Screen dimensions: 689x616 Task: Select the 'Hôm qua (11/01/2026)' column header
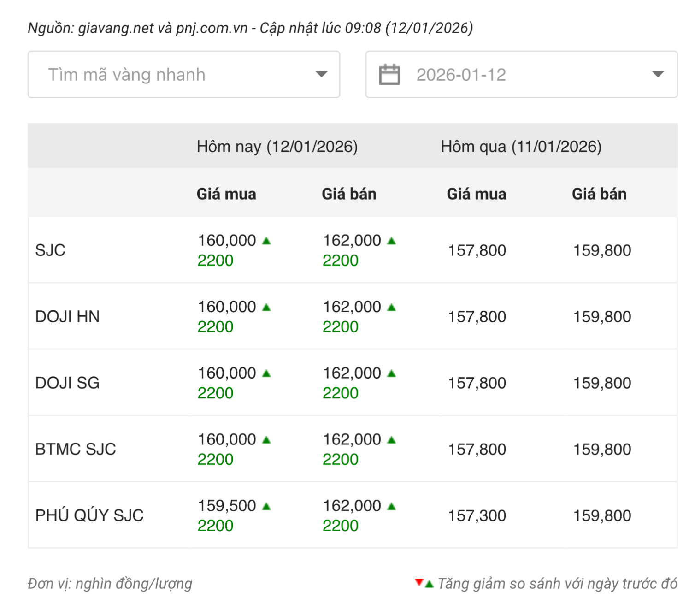click(x=521, y=147)
